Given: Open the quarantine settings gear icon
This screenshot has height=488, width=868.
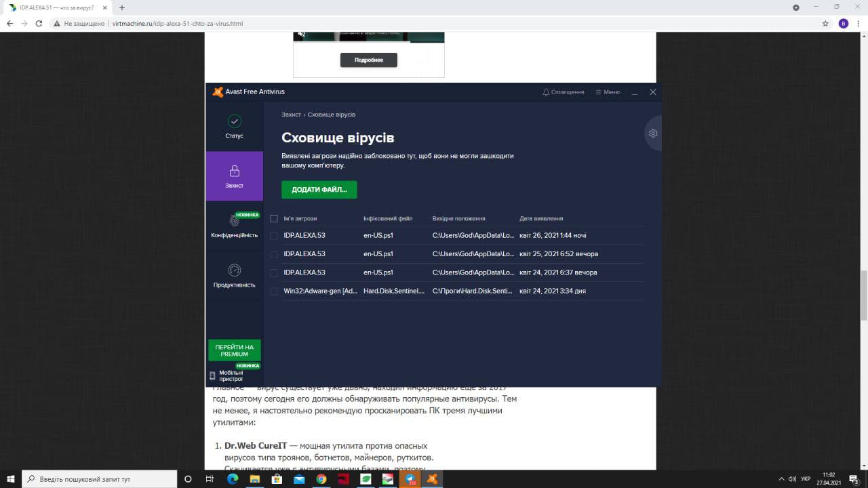Looking at the screenshot, I should (x=653, y=134).
